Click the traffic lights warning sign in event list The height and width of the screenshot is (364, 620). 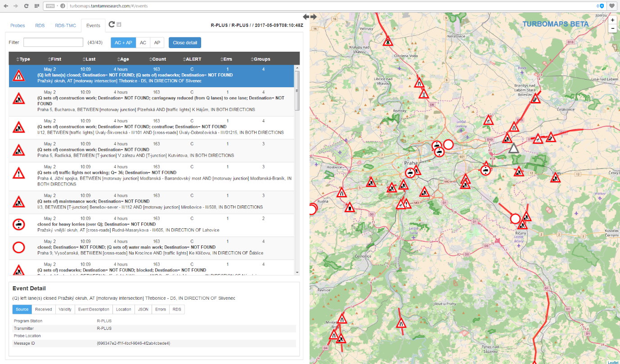pos(18,173)
